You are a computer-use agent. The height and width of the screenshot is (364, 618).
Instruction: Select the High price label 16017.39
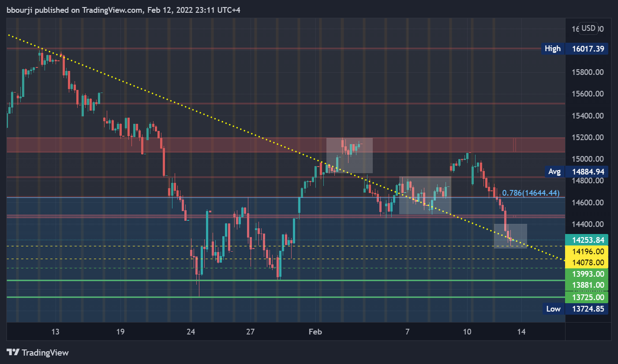coord(588,48)
